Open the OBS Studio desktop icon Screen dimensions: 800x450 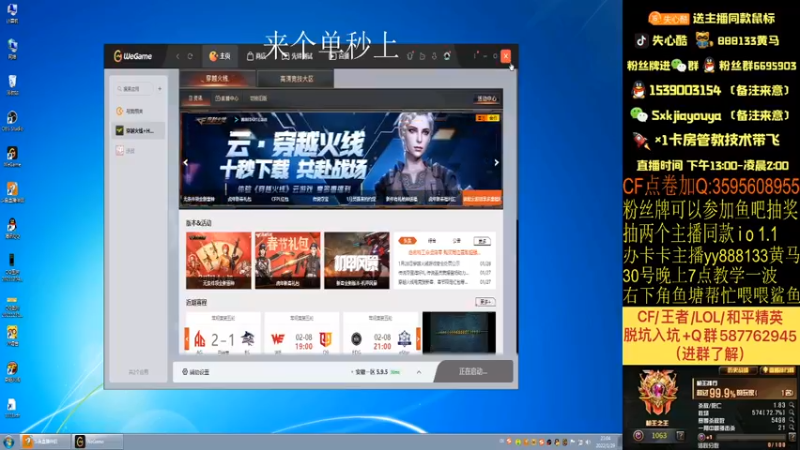coord(12,121)
